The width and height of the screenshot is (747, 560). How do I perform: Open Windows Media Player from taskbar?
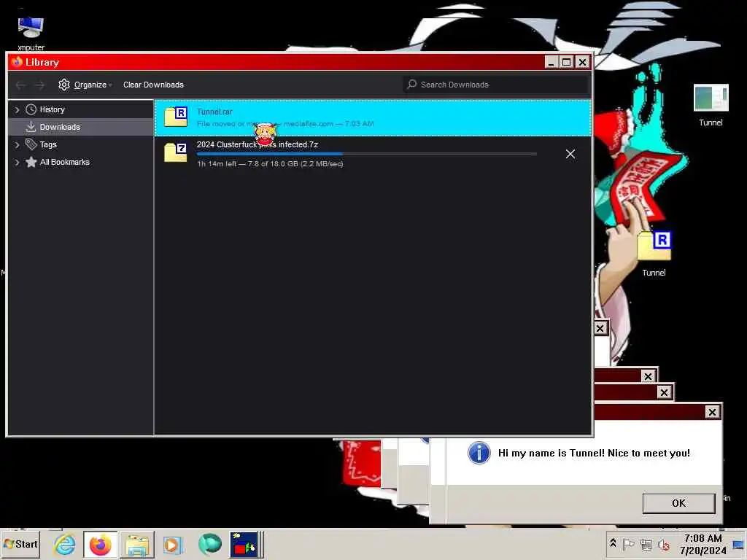point(172,544)
